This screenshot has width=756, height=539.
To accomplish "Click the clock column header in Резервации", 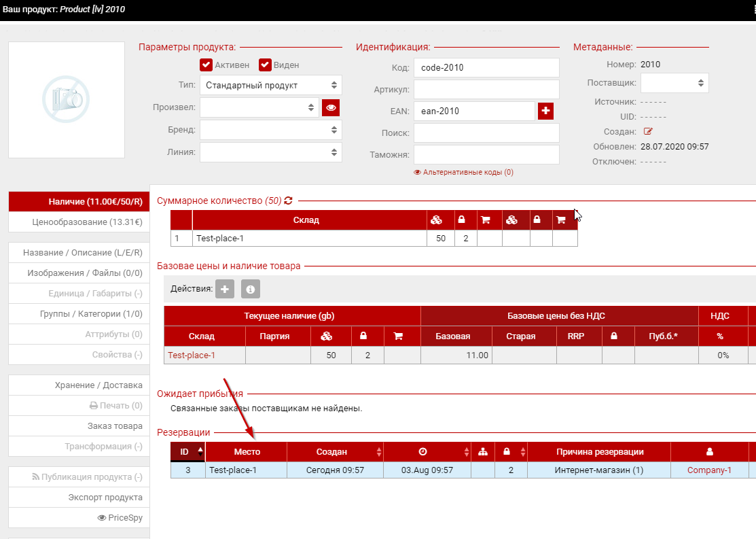I will 423,452.
